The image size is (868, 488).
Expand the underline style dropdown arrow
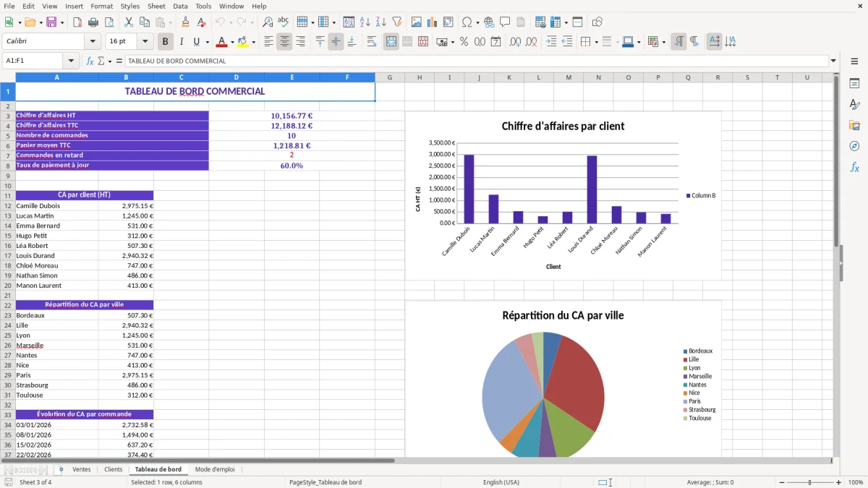(207, 42)
